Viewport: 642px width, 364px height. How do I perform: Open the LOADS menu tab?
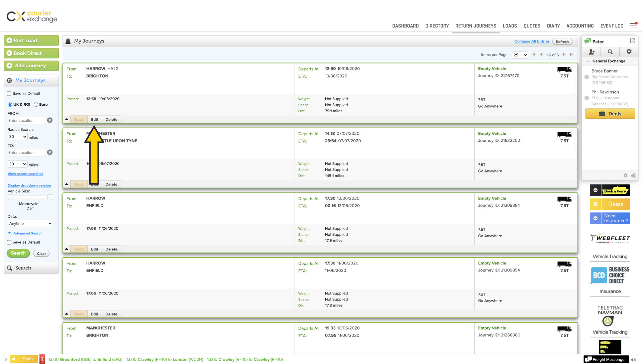click(510, 26)
